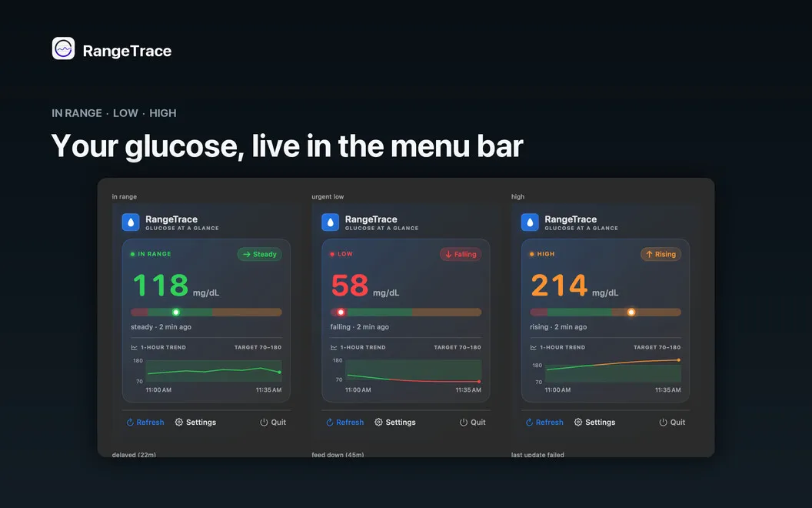Click the blue droplet icon in the urgent low panel
This screenshot has height=508, width=812.
[x=331, y=222]
